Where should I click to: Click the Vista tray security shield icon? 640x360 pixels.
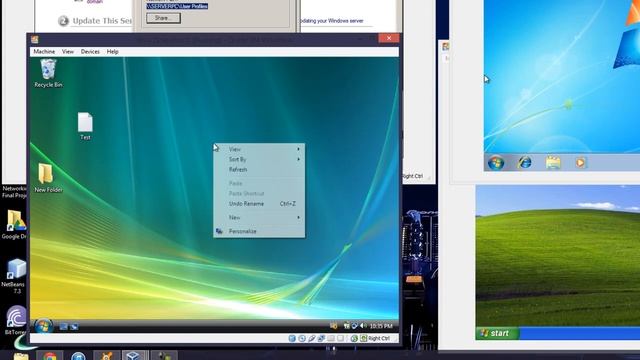(333, 326)
